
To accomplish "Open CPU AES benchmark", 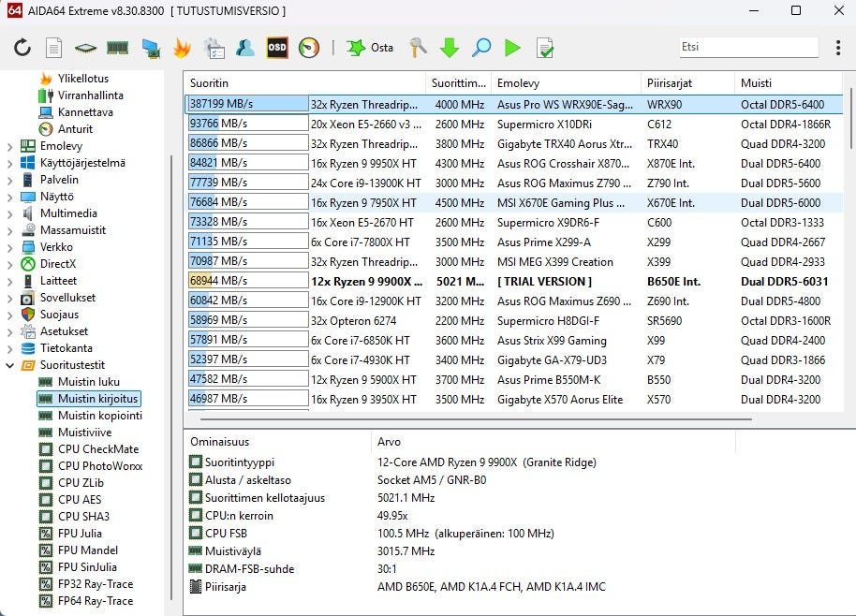I will point(80,500).
